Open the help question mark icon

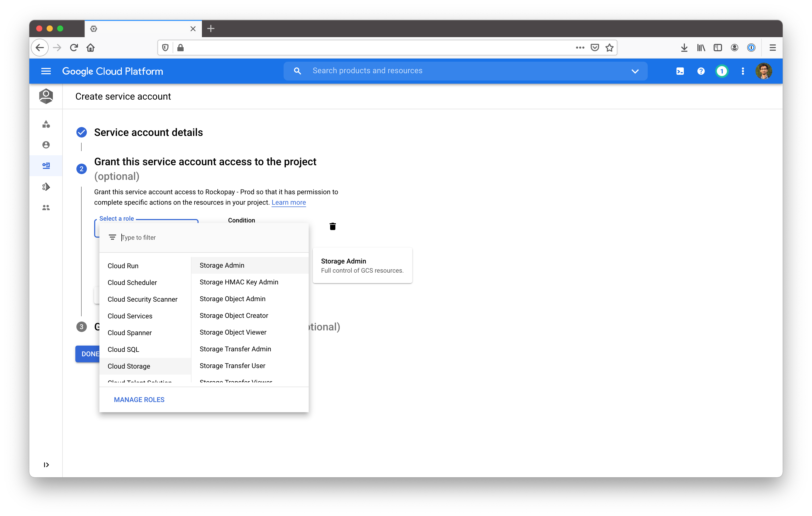coord(701,71)
